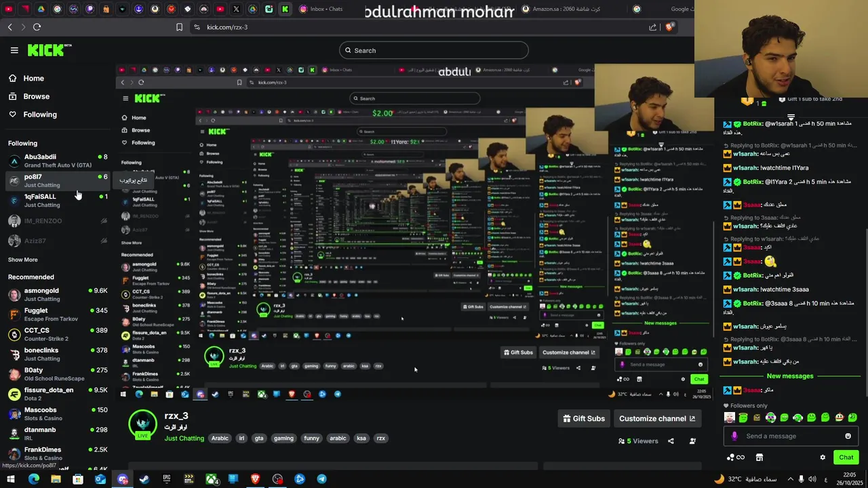Click the address bar kick.com/rzx-3

227,27
